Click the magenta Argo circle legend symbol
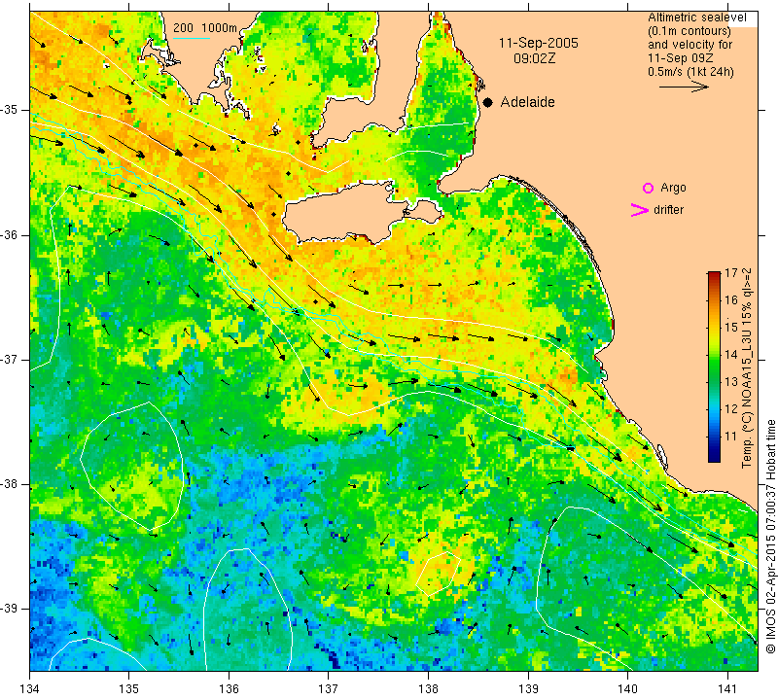This screenshot has height=700, width=778. click(x=648, y=188)
